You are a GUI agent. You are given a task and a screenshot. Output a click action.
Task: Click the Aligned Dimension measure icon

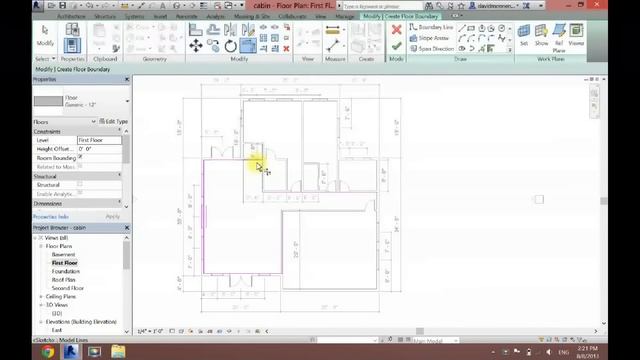point(333,30)
